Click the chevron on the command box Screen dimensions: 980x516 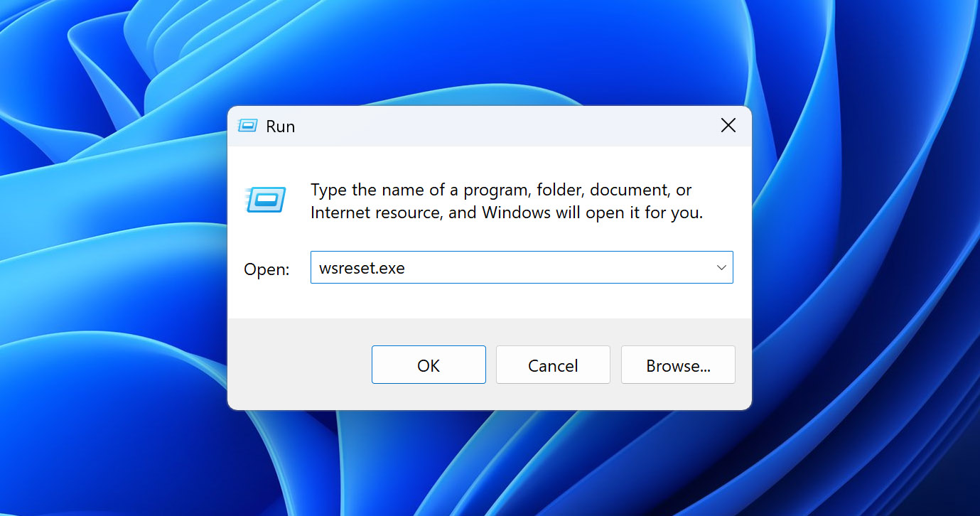(721, 267)
